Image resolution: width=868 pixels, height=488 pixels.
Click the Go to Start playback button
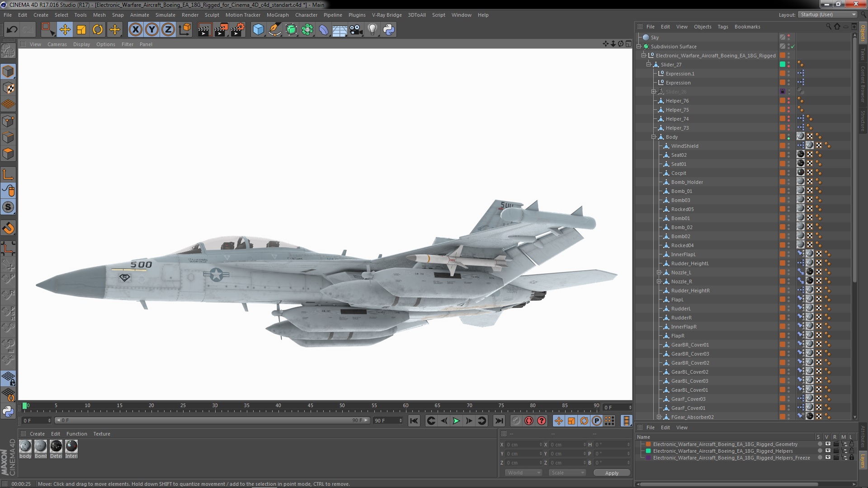pyautogui.click(x=414, y=421)
